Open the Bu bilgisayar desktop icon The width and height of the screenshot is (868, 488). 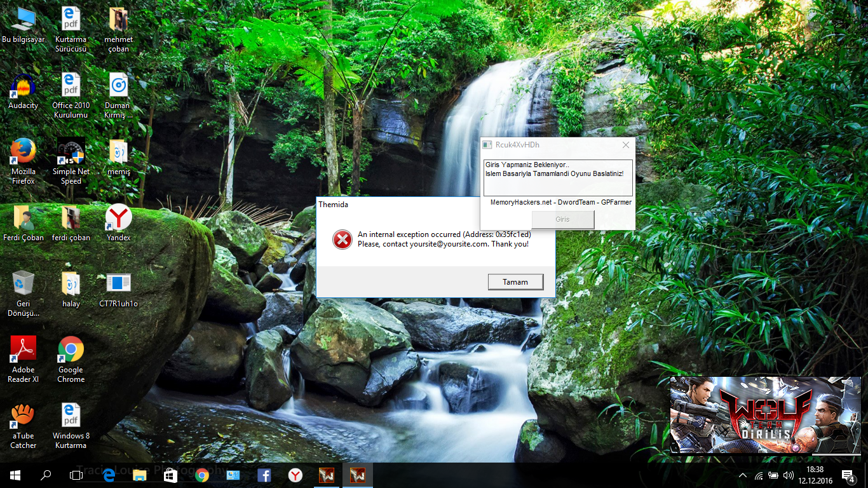coord(24,25)
